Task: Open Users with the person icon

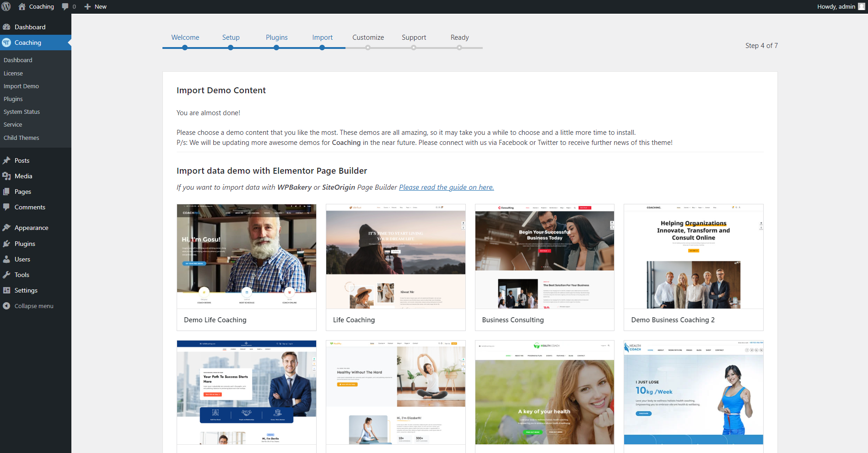Action: click(x=7, y=259)
